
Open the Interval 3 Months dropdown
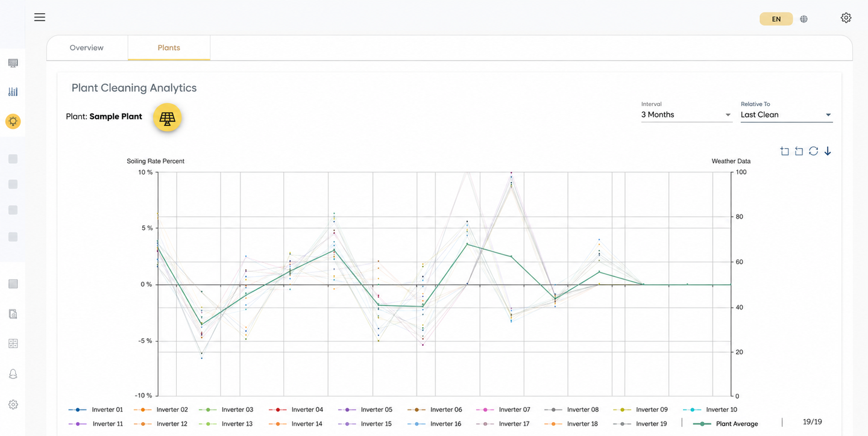pos(687,114)
